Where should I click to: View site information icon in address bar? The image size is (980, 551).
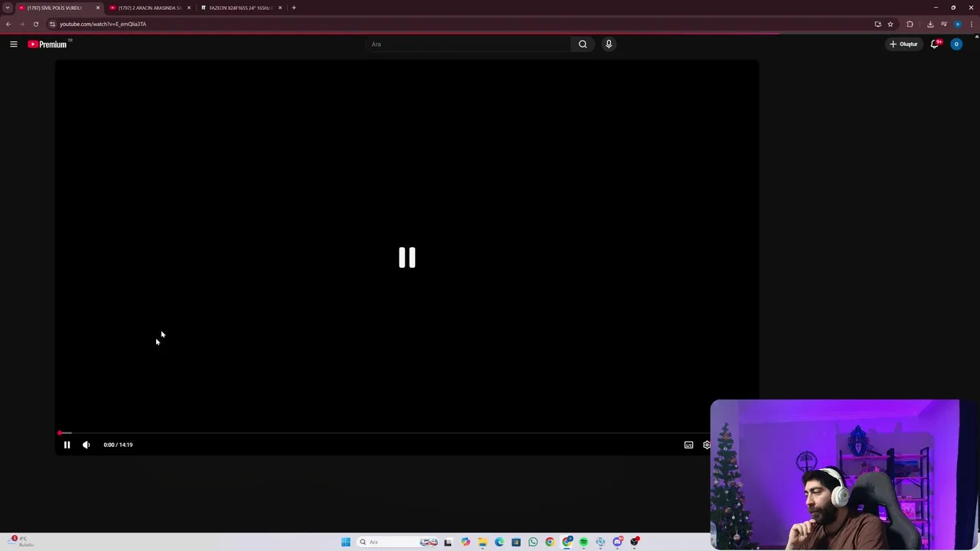pos(52,24)
